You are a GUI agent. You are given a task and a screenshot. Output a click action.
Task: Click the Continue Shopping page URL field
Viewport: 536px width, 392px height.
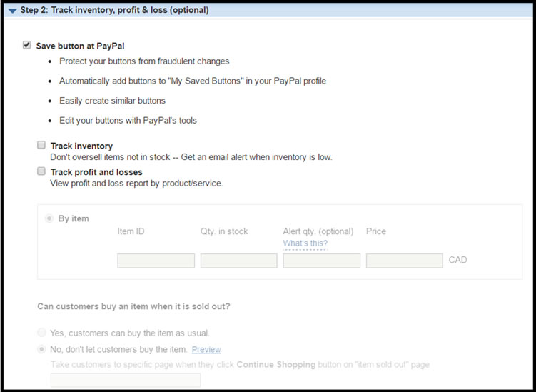pyautogui.click(x=126, y=379)
